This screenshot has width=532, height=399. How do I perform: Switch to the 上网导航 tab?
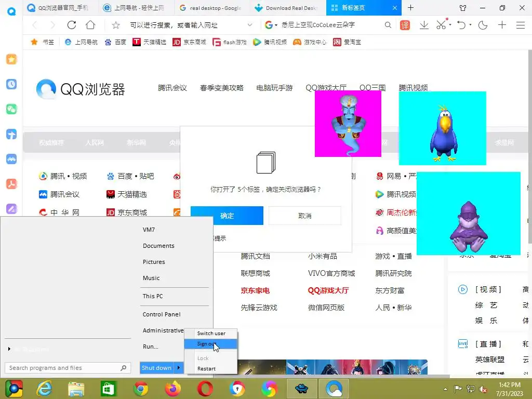coord(136,8)
